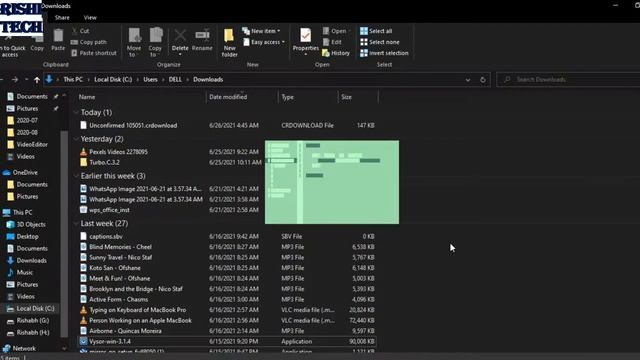640x360 pixels.
Task: Switch to the Share ribbon tab
Action: pyautogui.click(x=62, y=18)
